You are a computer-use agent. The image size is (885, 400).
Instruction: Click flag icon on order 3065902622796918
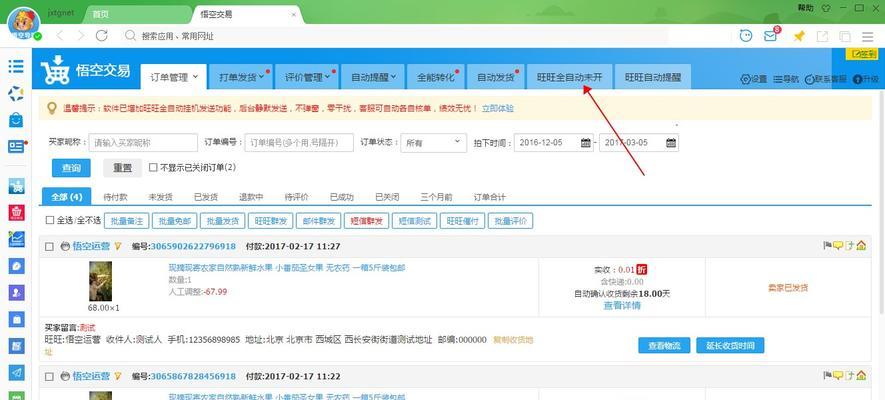click(x=827, y=245)
